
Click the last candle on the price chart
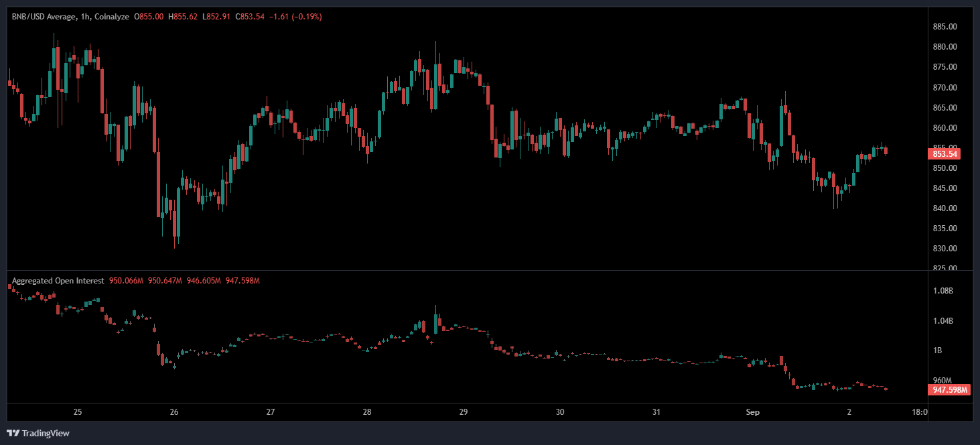(x=887, y=151)
